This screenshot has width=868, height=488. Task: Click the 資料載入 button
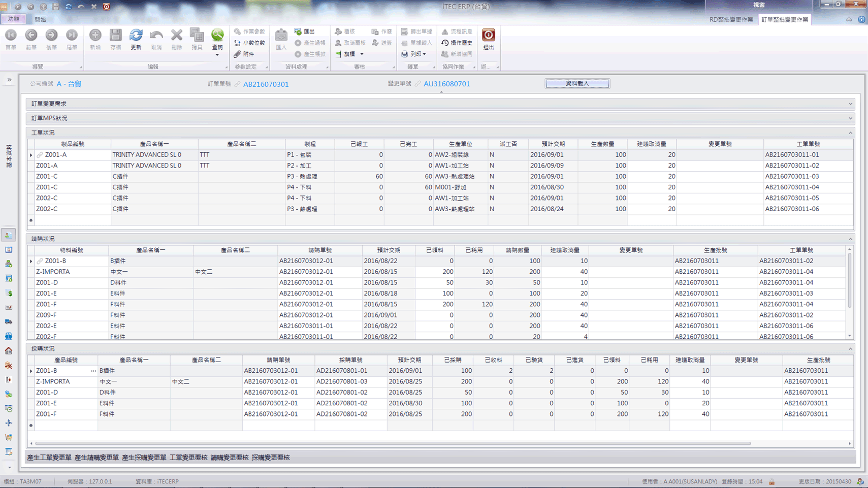coord(577,83)
